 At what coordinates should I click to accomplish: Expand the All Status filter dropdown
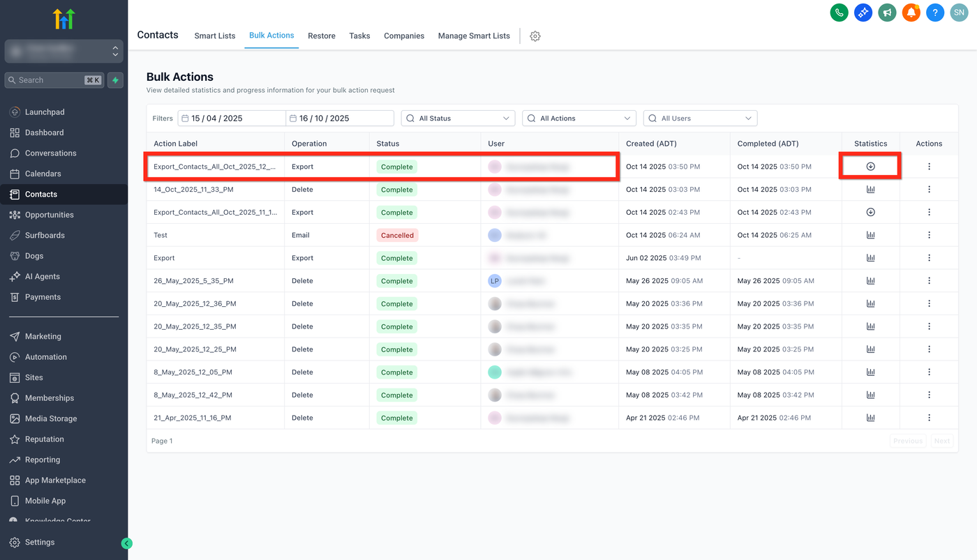[x=458, y=119]
